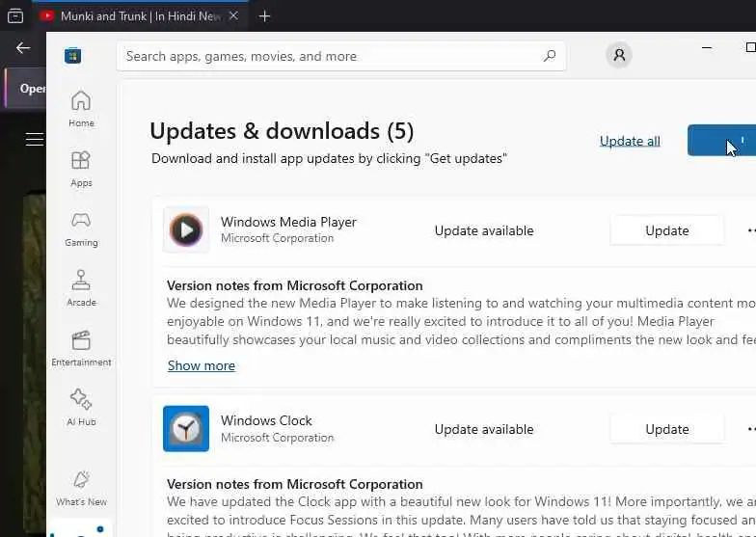Click in the Store search box
This screenshot has height=537, width=756.
pyautogui.click(x=341, y=56)
